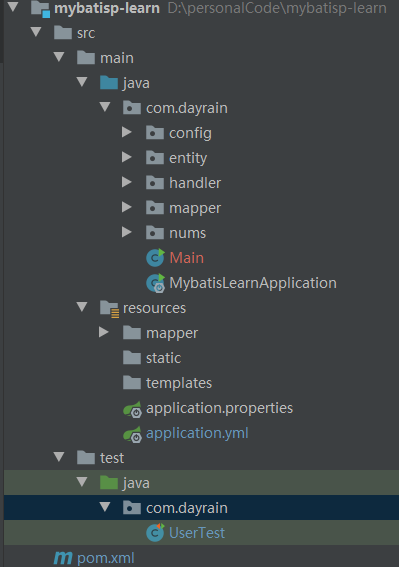The width and height of the screenshot is (399, 567).
Task: Click the application.properties Spring config icon
Action: [x=132, y=409]
